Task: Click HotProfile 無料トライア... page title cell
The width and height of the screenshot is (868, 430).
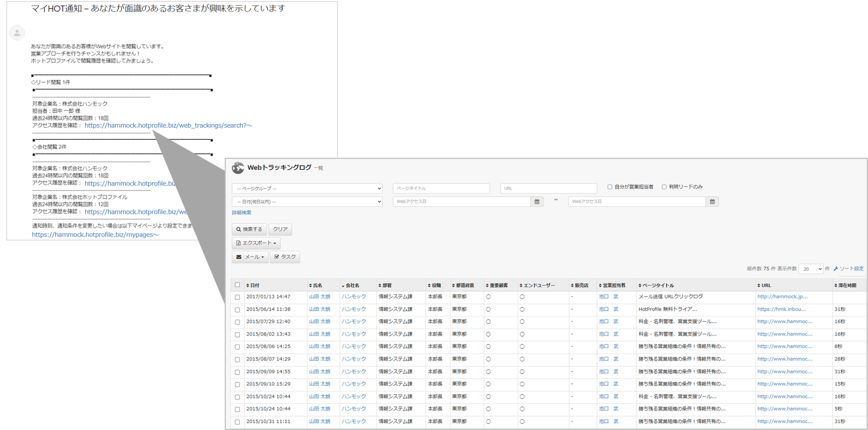Action: pos(668,310)
